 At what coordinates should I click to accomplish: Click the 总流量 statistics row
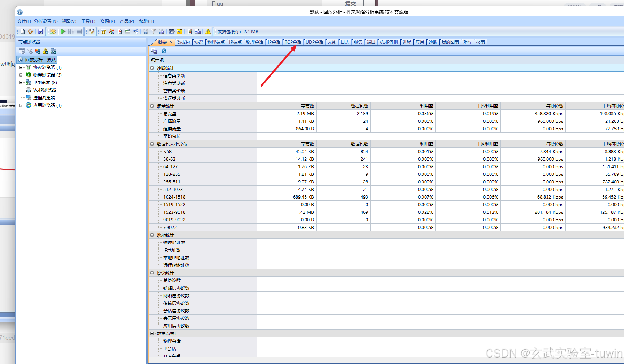pos(386,113)
